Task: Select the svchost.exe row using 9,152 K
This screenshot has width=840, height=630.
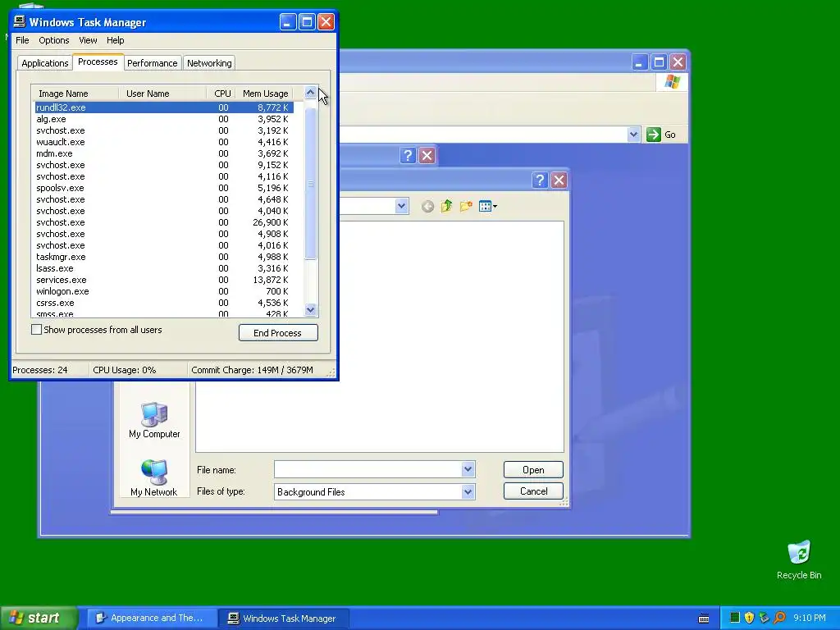Action: click(x=164, y=165)
